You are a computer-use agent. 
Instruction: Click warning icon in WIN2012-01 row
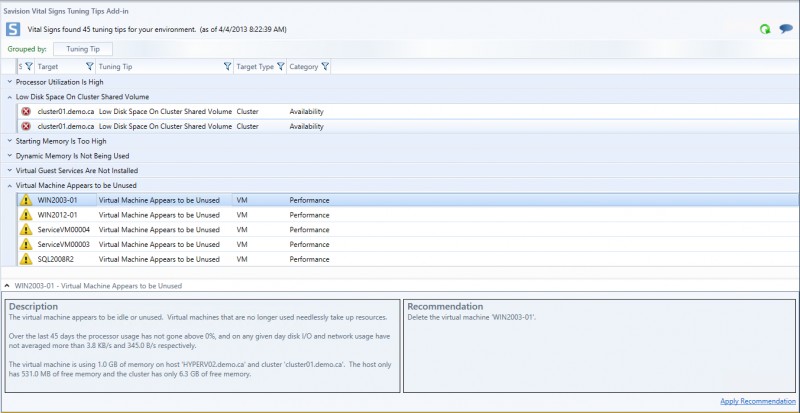click(x=26, y=215)
